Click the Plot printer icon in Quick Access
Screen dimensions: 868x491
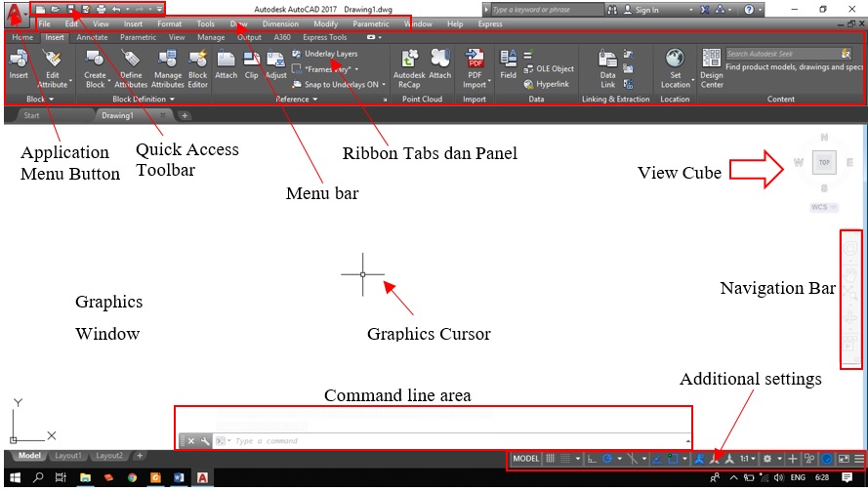[101, 10]
